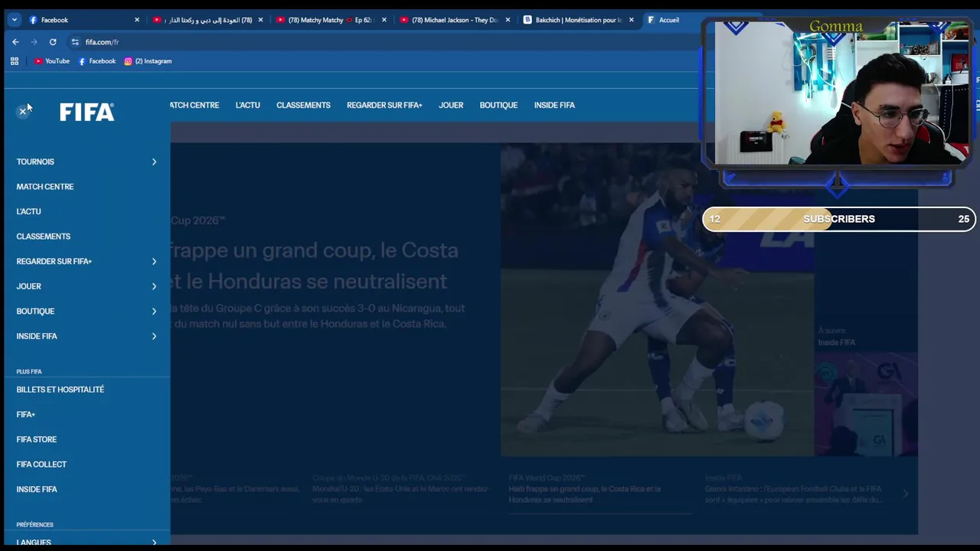Open the FIFA Store link
980x551 pixels.
pyautogui.click(x=37, y=439)
